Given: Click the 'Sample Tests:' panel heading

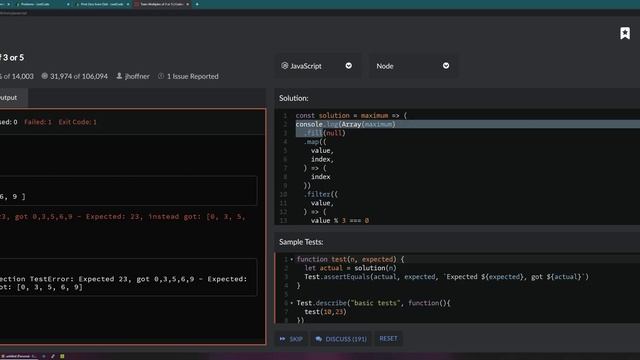Looking at the screenshot, I should [x=301, y=242].
